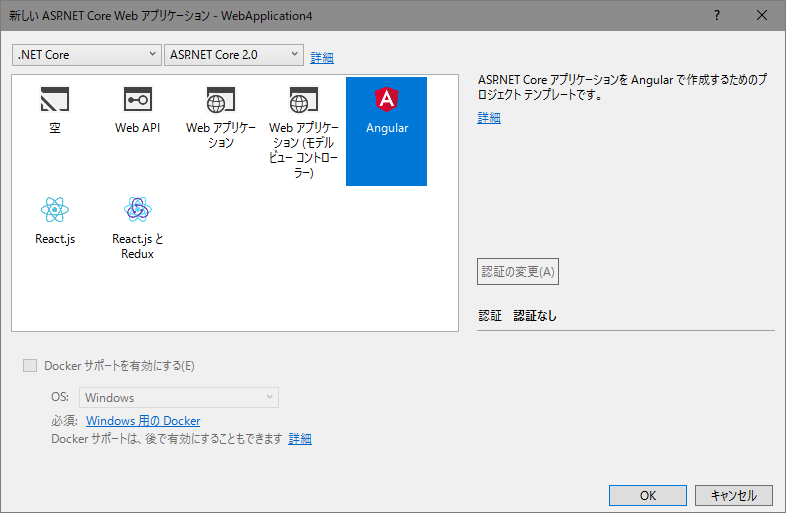Enable the Docker サポートを有効にする checkbox
The height and width of the screenshot is (513, 786).
pos(30,366)
